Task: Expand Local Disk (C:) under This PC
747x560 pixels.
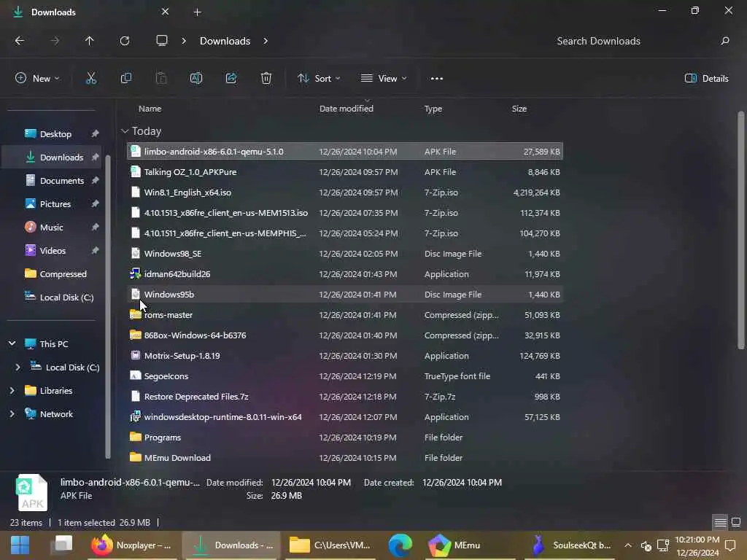Action: 18,367
